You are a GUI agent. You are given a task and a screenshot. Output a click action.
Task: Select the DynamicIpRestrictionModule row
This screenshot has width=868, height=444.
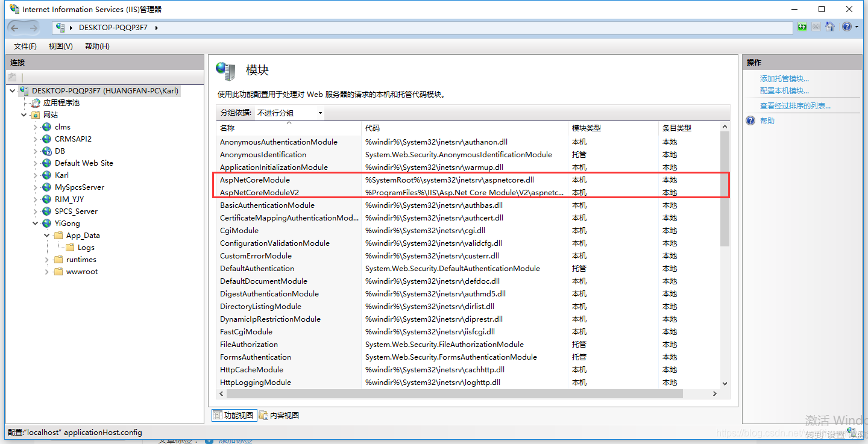point(469,319)
